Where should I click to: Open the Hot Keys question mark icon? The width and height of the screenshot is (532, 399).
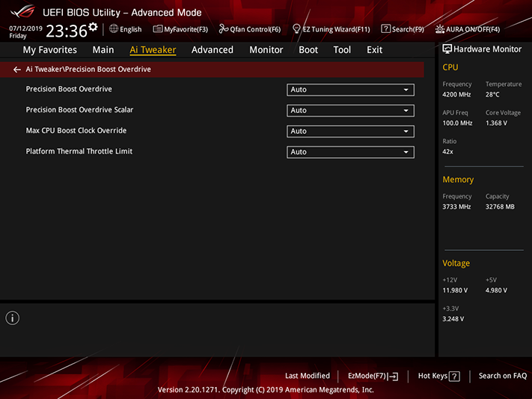[x=454, y=377]
